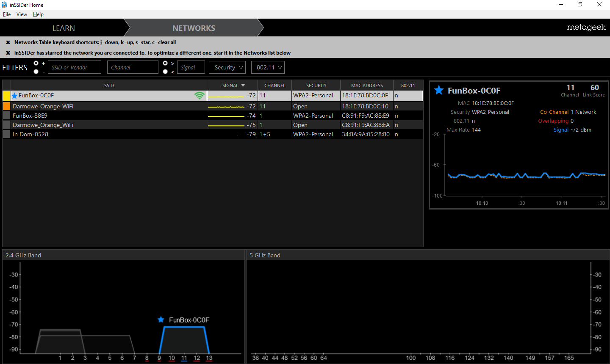Click MAC address 18:1E:78:BE:0C:10 cell
This screenshot has height=364, width=610.
pos(365,106)
